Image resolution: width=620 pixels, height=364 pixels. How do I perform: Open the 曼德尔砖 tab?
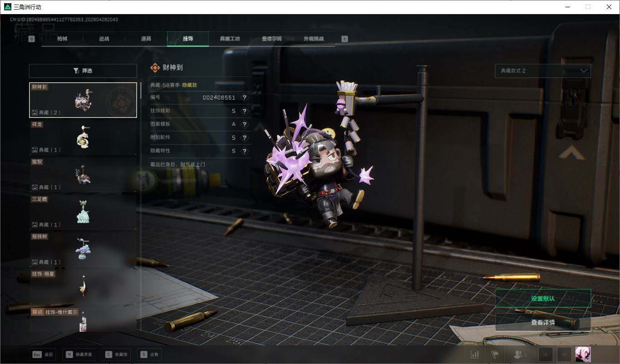pos(272,39)
